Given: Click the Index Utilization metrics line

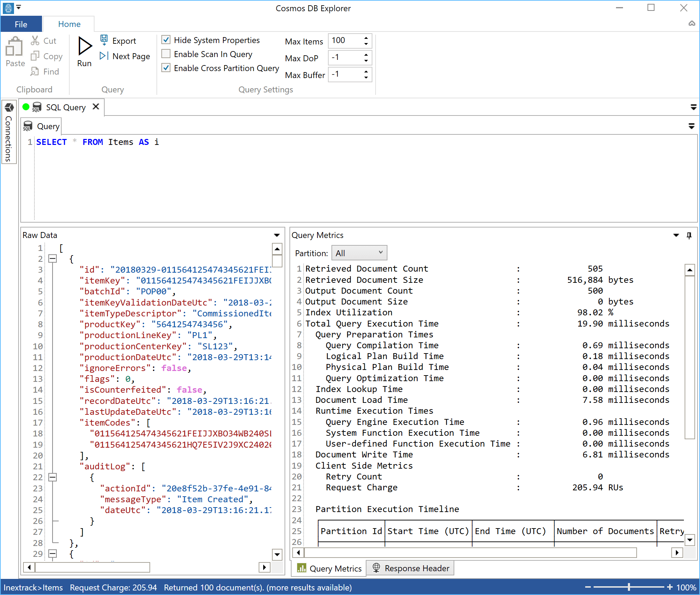Looking at the screenshot, I should point(459,312).
